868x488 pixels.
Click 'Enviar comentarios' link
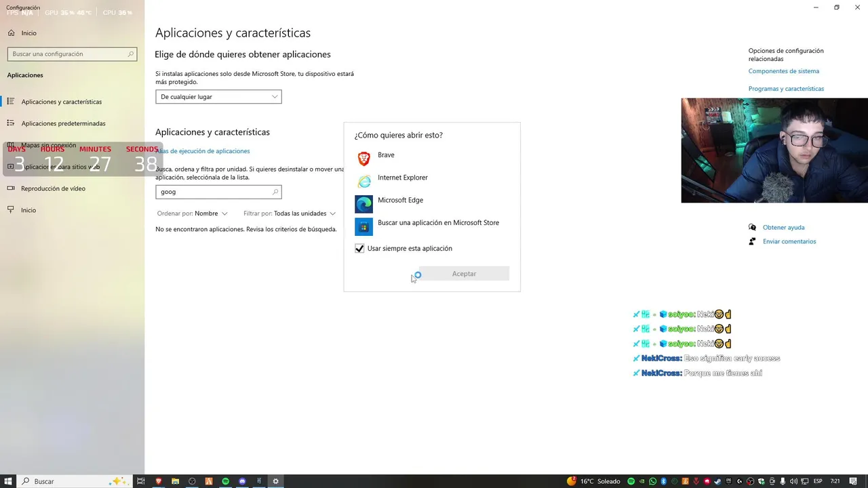point(789,241)
